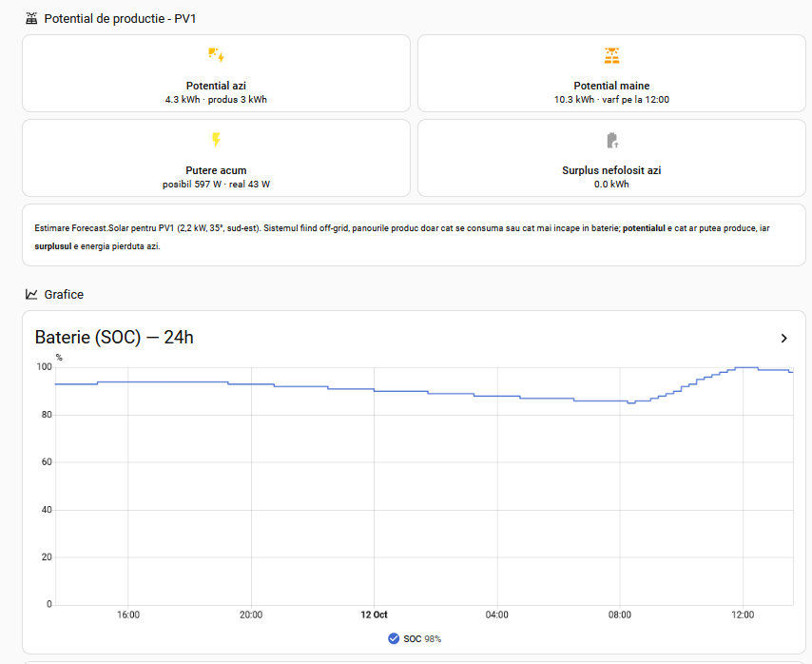Toggle the SOC series checkbox in legend
Screen dimensions: 812x664
tap(394, 638)
